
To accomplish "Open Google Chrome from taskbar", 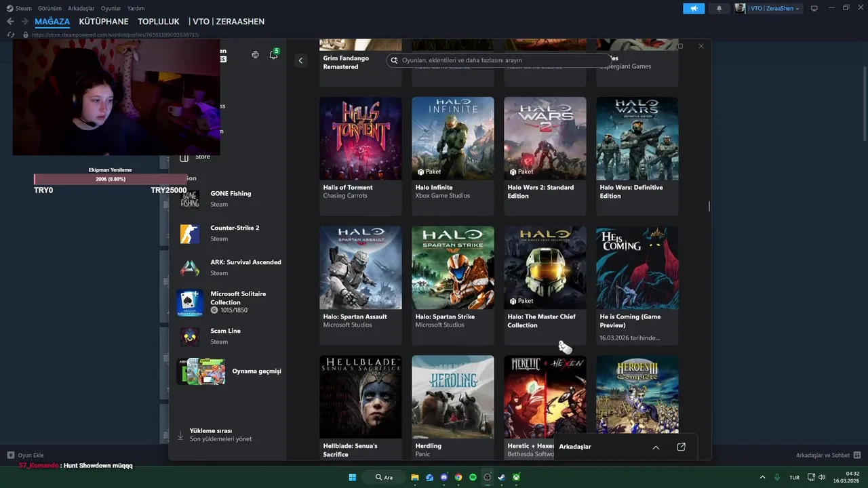I will (458, 477).
